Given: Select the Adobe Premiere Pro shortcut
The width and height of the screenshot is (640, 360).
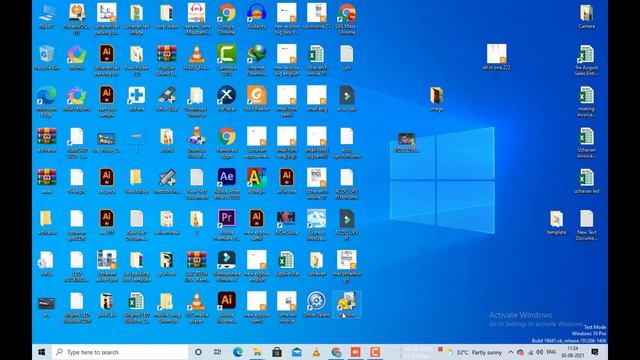Looking at the screenshot, I should click(227, 225).
